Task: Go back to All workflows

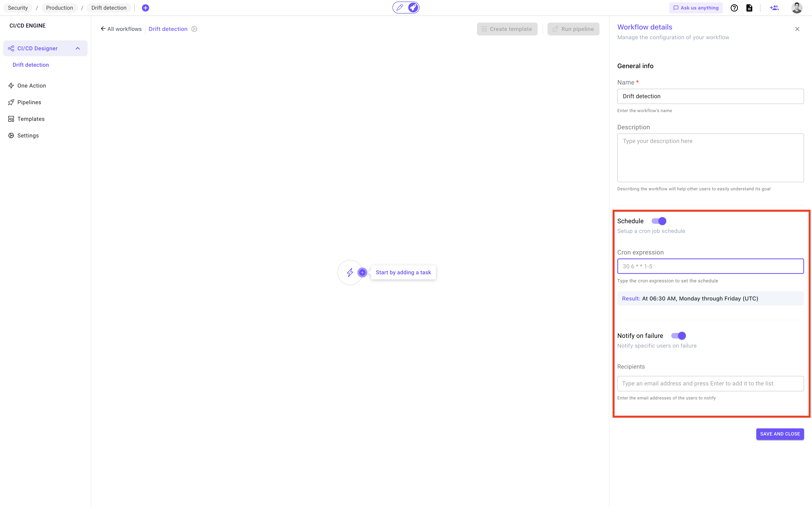Action: coord(121,29)
